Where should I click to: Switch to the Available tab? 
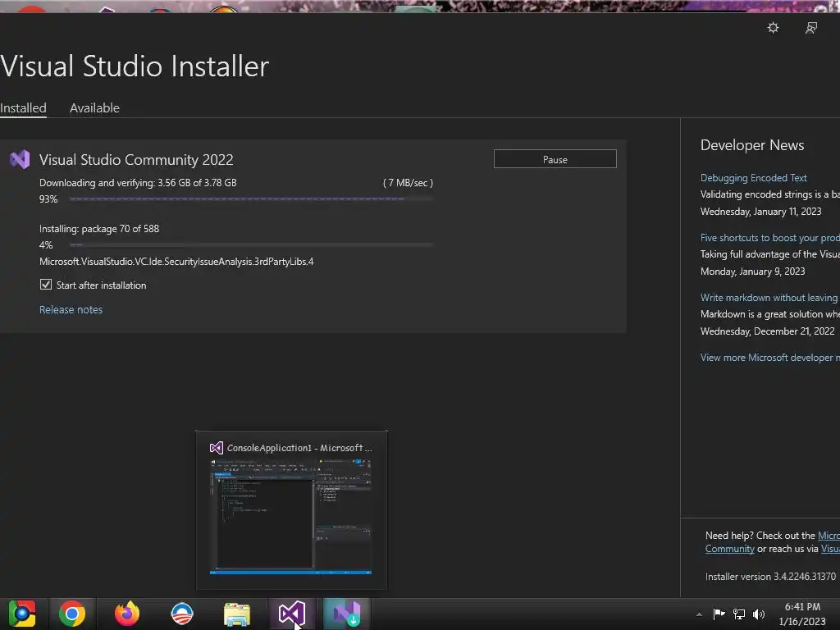point(94,107)
